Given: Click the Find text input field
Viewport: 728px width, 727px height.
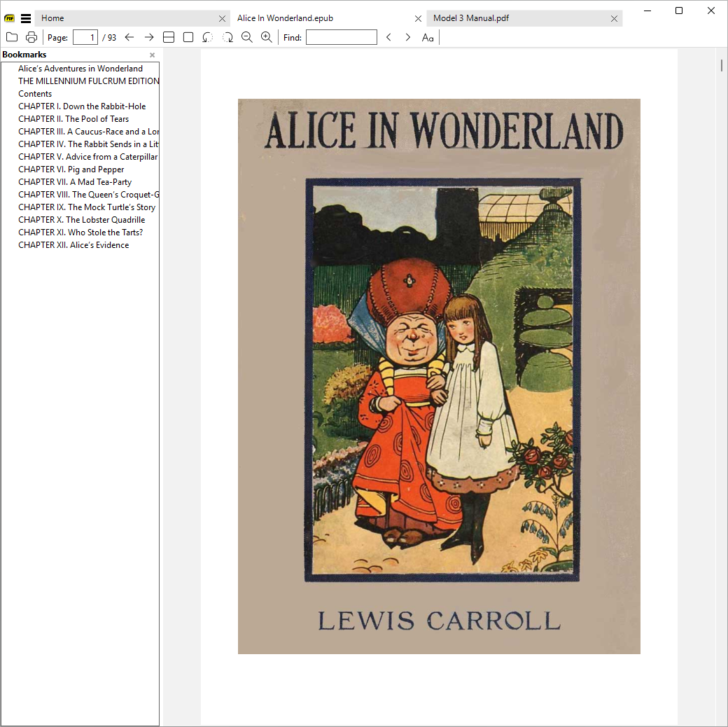Looking at the screenshot, I should pyautogui.click(x=342, y=37).
